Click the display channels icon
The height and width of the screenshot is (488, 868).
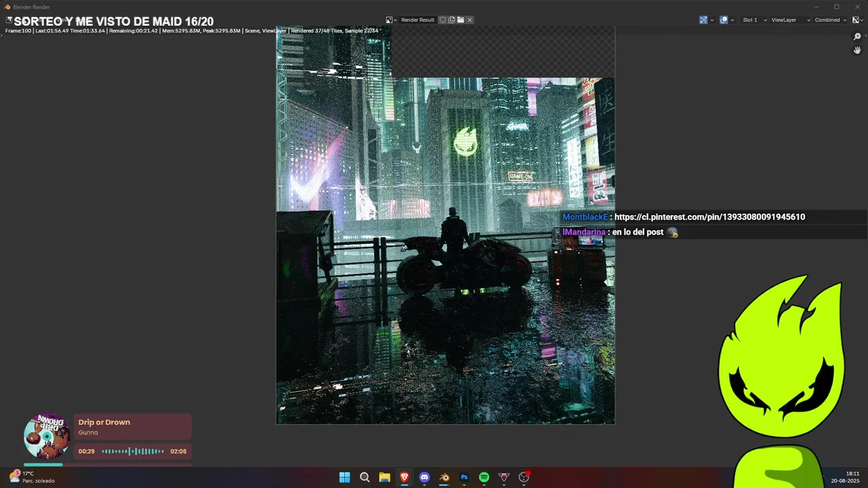click(856, 20)
